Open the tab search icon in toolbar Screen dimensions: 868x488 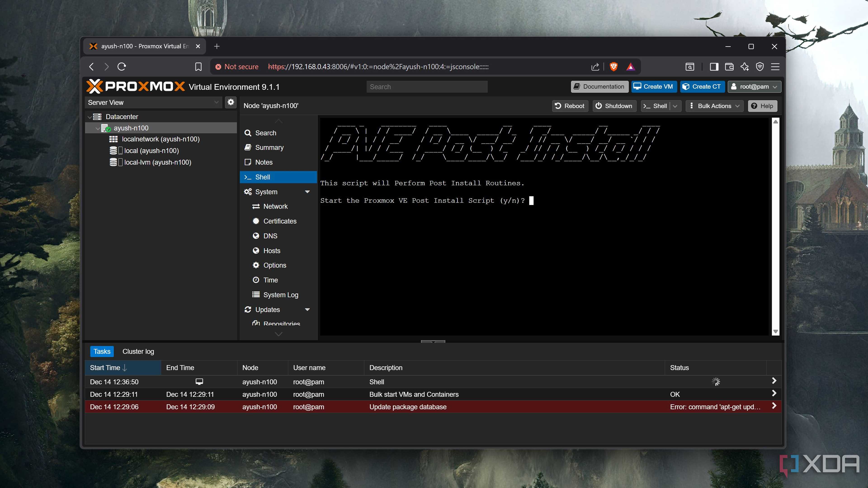coord(690,67)
